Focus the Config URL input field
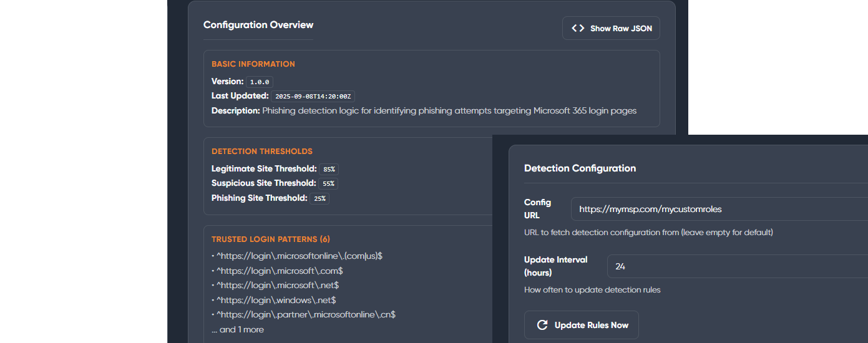This screenshot has height=343, width=868. click(719, 209)
